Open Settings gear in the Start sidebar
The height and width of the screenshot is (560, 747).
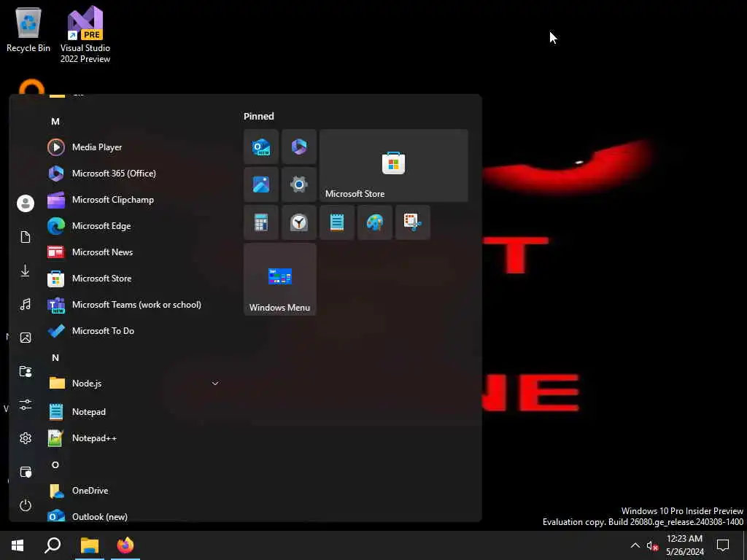[26, 438]
